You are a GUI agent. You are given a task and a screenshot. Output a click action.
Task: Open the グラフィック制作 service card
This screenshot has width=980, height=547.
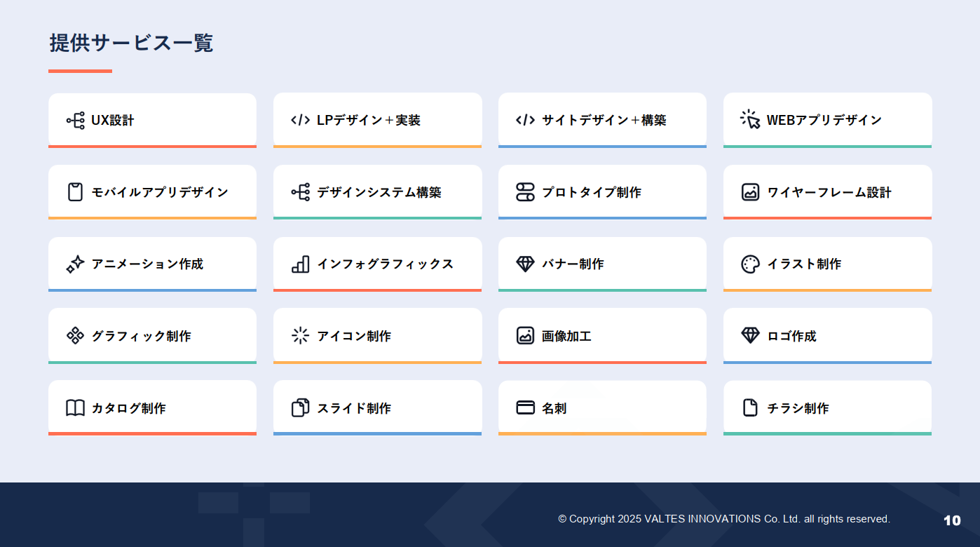(x=152, y=336)
